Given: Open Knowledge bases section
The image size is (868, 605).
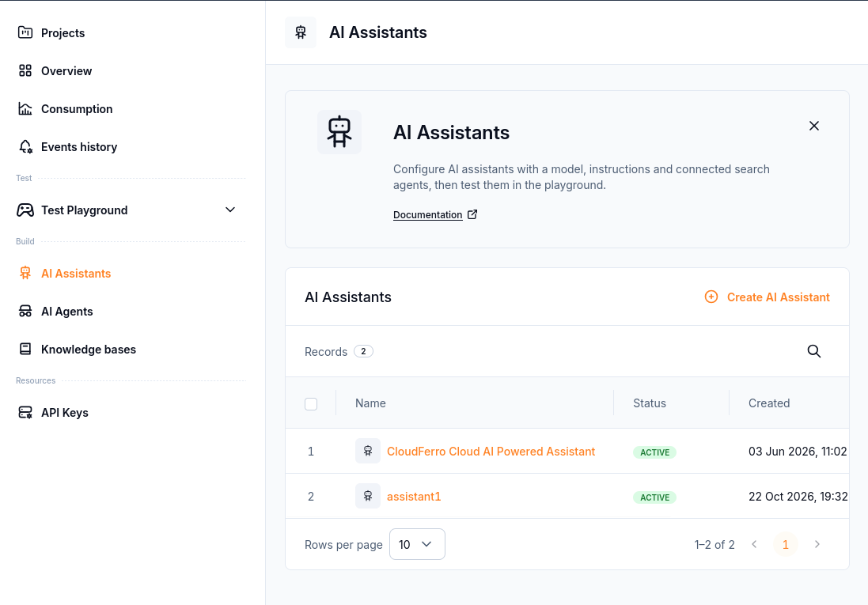Looking at the screenshot, I should coord(89,350).
